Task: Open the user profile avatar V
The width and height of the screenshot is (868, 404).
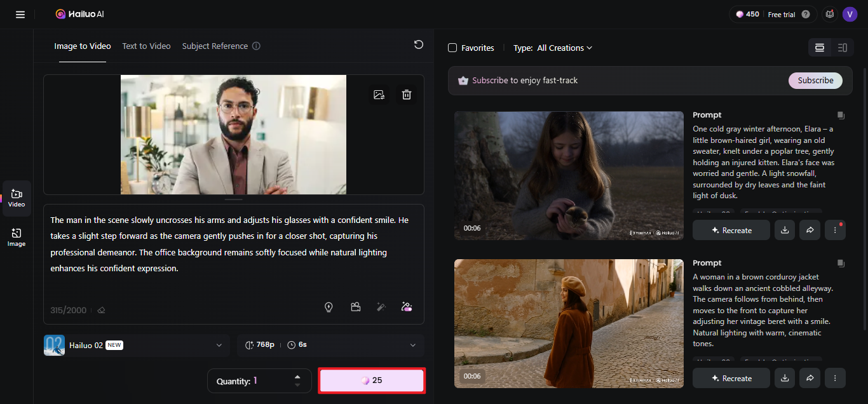Action: coord(850,14)
